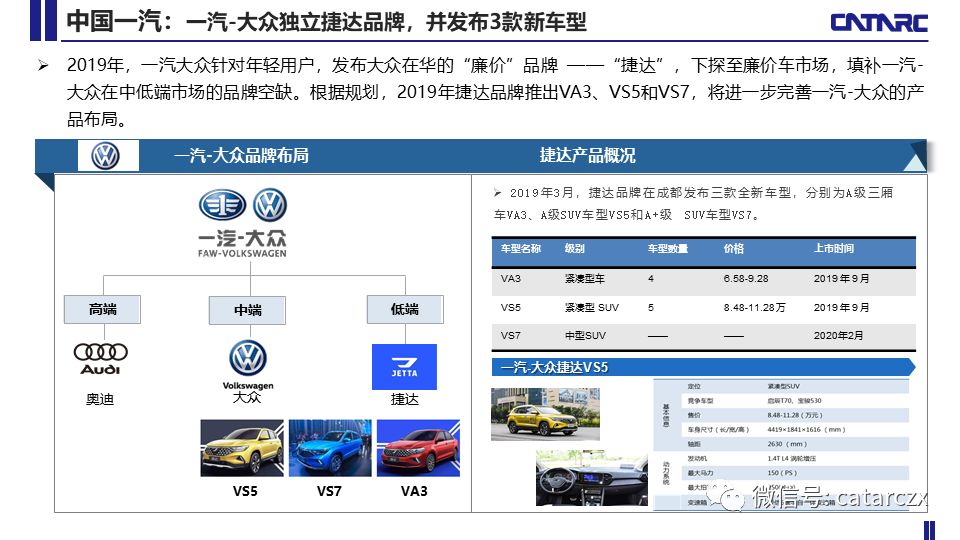Click the VW emblem beside FAW logo
This screenshot has width=960, height=540.
click(270, 205)
